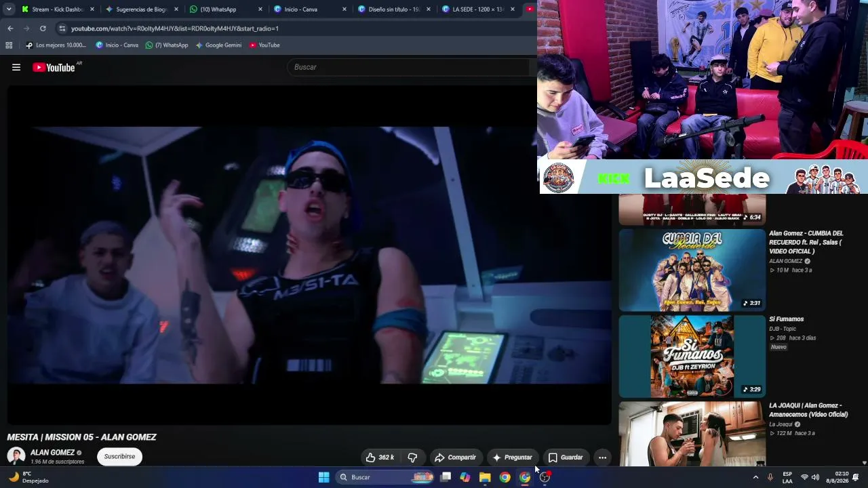Switch to the (10) WhatsApp tab
The width and height of the screenshot is (868, 488).
pos(226,9)
